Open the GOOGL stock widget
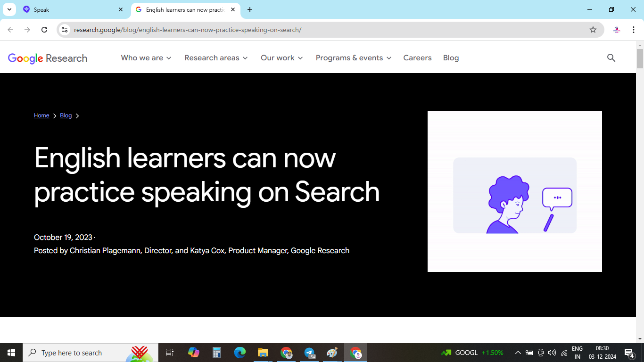Viewport: 644px width, 362px height. pos(472,353)
